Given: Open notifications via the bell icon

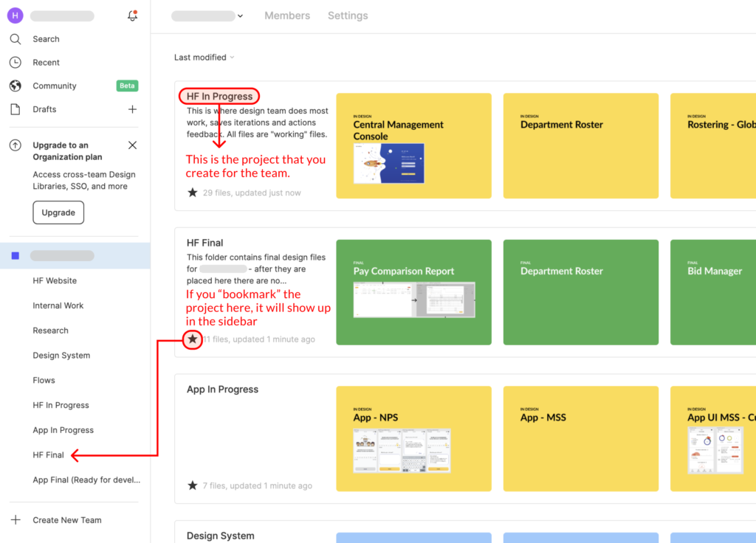Looking at the screenshot, I should click(132, 15).
